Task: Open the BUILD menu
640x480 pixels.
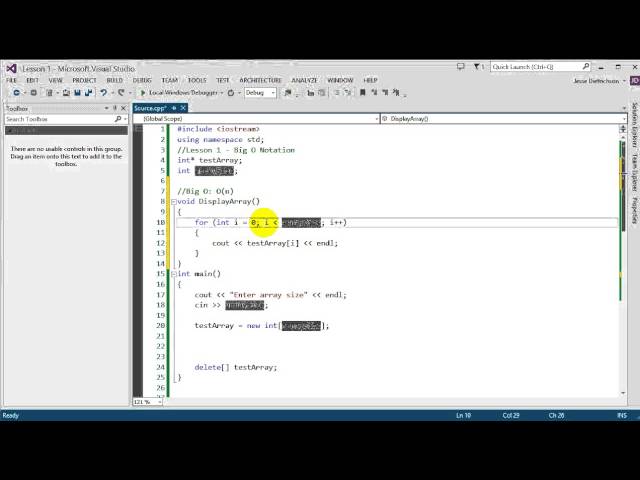Action: pyautogui.click(x=115, y=80)
